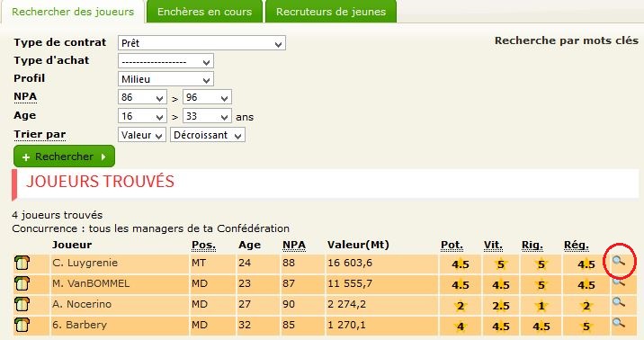Click NPA value 90 for Nocerino
The width and height of the screenshot is (644, 340).
tap(289, 304)
